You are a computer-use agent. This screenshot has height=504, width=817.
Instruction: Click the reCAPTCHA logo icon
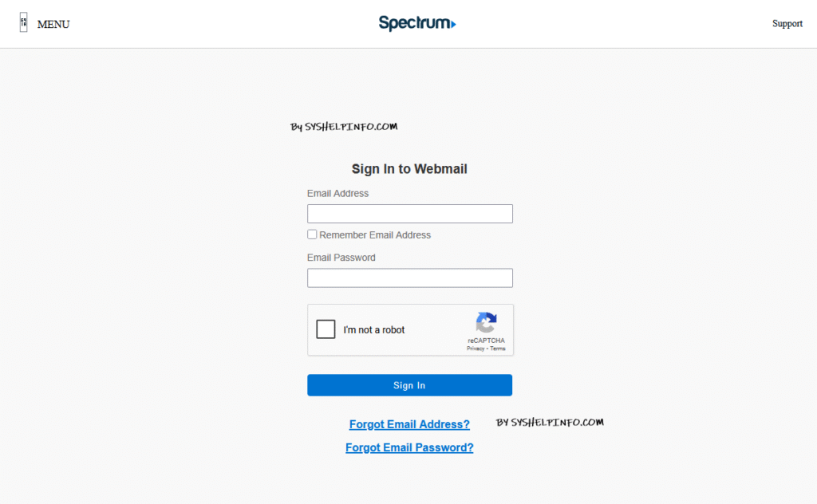pos(486,322)
